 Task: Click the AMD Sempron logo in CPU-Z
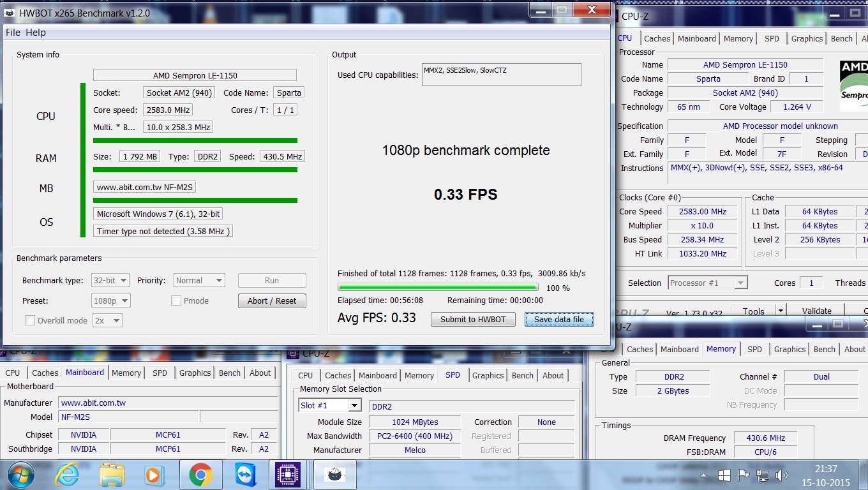[x=854, y=85]
